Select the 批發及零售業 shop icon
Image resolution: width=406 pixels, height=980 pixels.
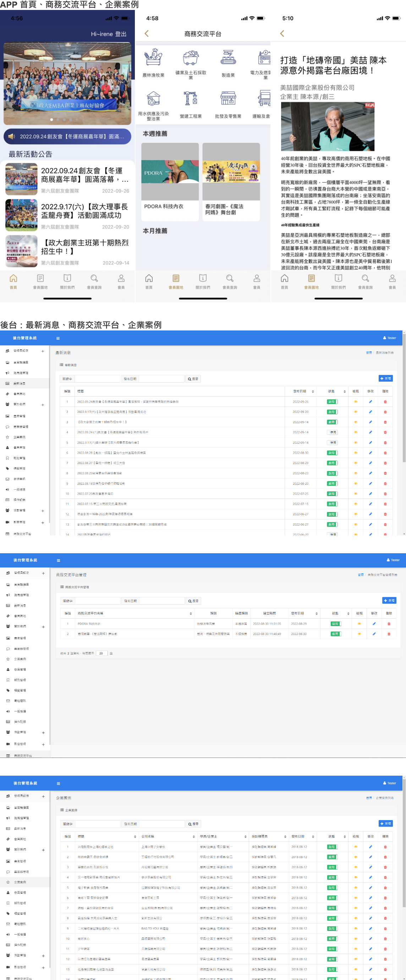pyautogui.click(x=228, y=98)
